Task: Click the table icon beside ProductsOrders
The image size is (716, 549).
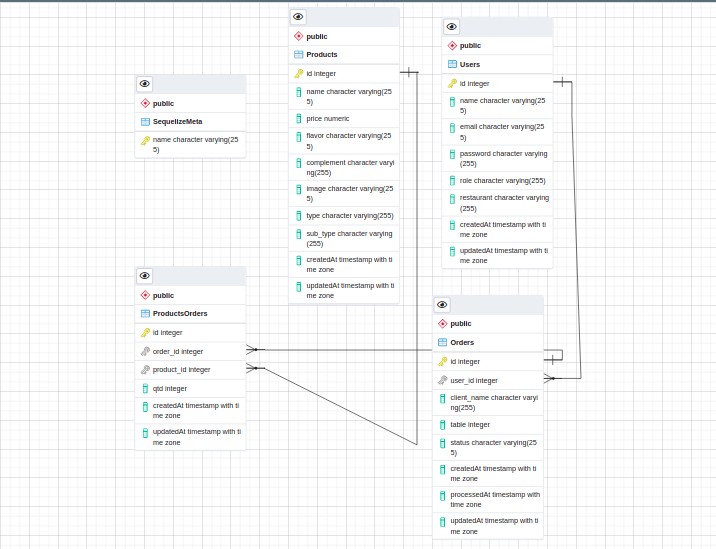Action: coord(145,313)
